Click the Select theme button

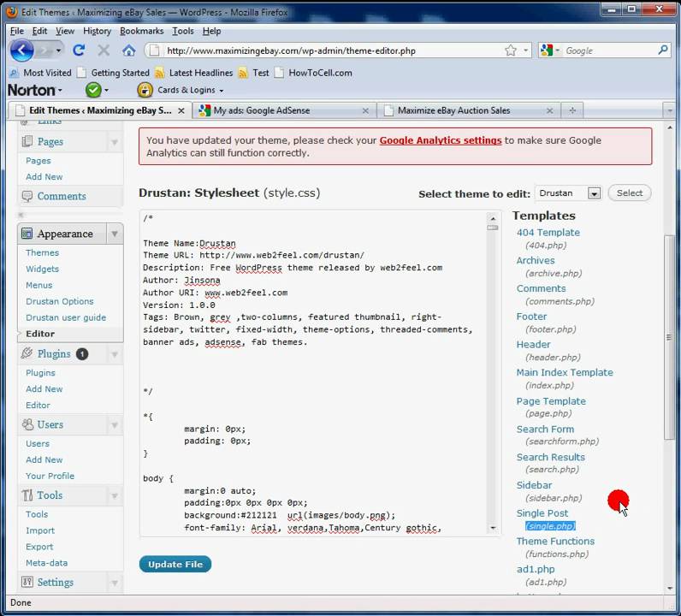pyautogui.click(x=630, y=192)
